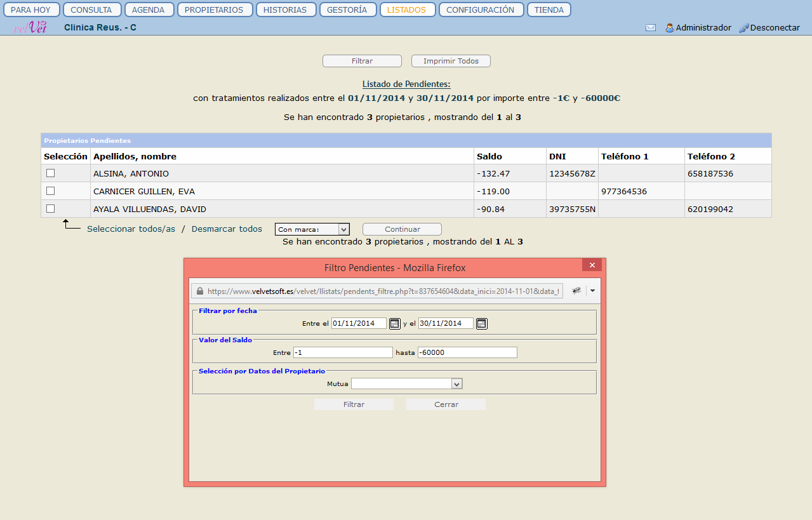Click the velVet logo
This screenshot has height=520, width=812.
30,27
